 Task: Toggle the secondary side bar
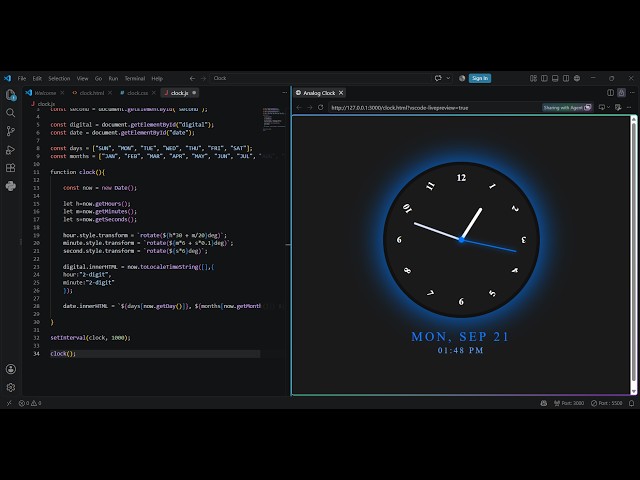(x=566, y=78)
